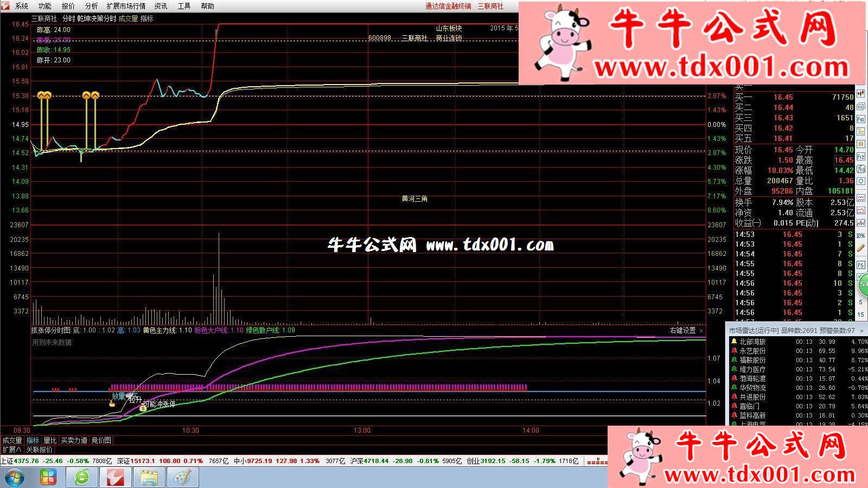The image size is (868, 488).
Task: Click the 黄河三角 label on chart
Action: (414, 199)
